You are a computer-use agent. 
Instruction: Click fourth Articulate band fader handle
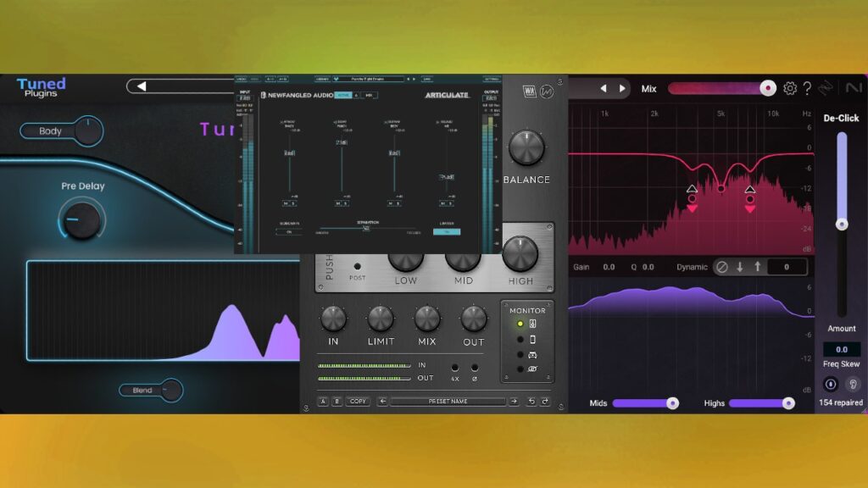447,177
